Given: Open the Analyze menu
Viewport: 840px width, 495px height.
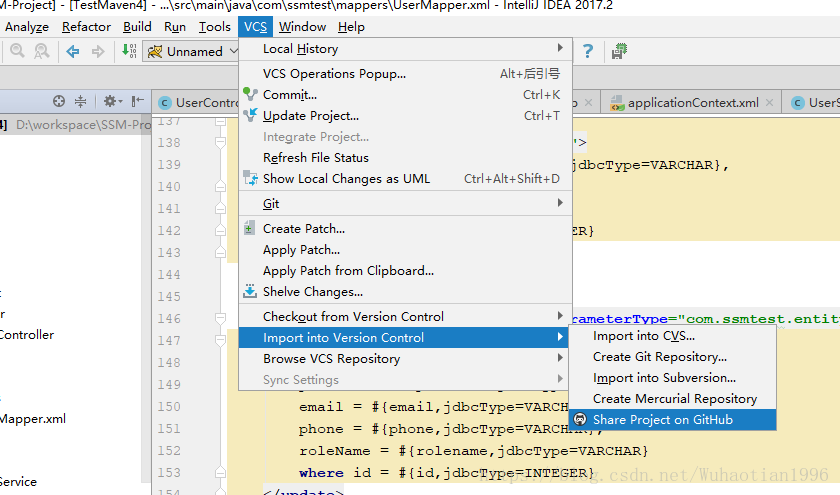Looking at the screenshot, I should pos(27,27).
